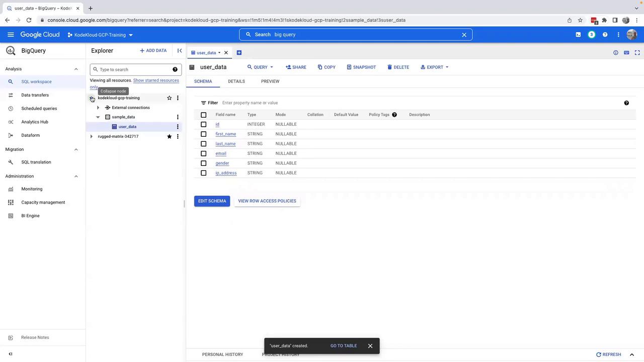Open the help question mark menu
644x362 pixels.
pos(605,35)
